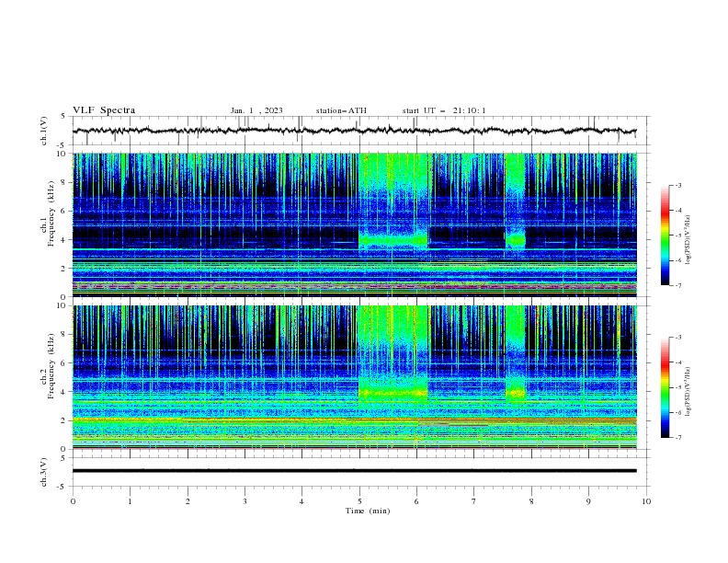Click the "-5" tick on ch.2 colorbar

click(x=677, y=387)
